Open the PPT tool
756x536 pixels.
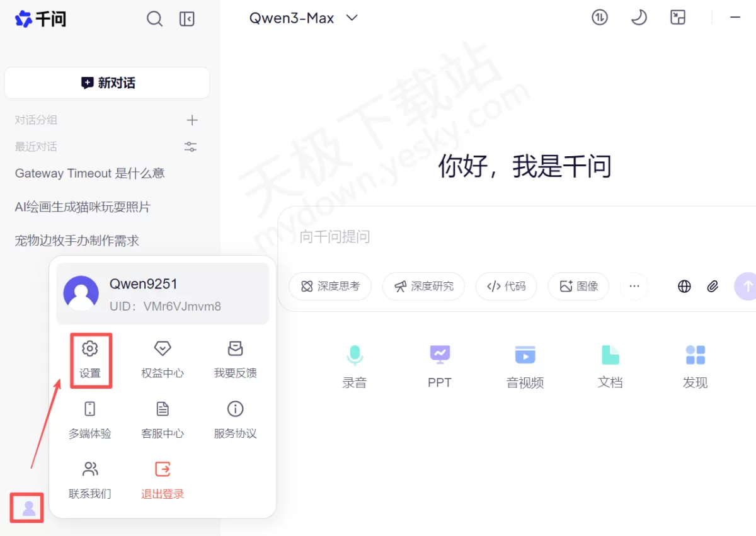pos(440,366)
